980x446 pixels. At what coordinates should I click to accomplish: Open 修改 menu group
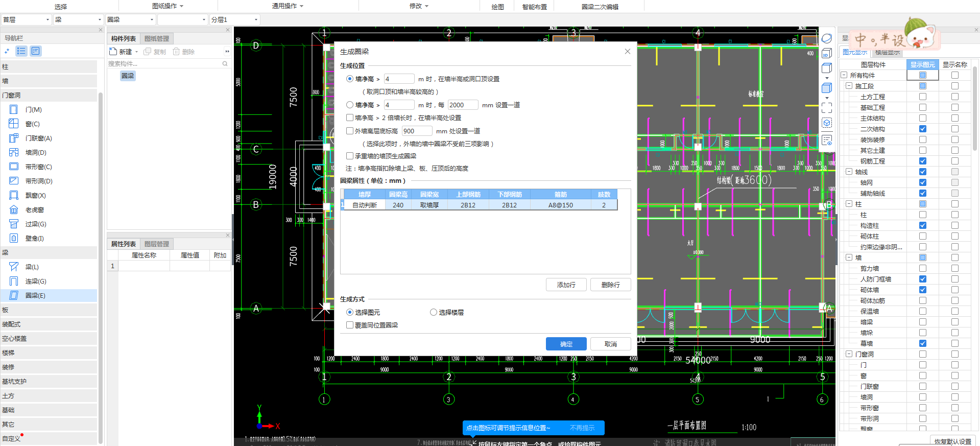pos(419,6)
